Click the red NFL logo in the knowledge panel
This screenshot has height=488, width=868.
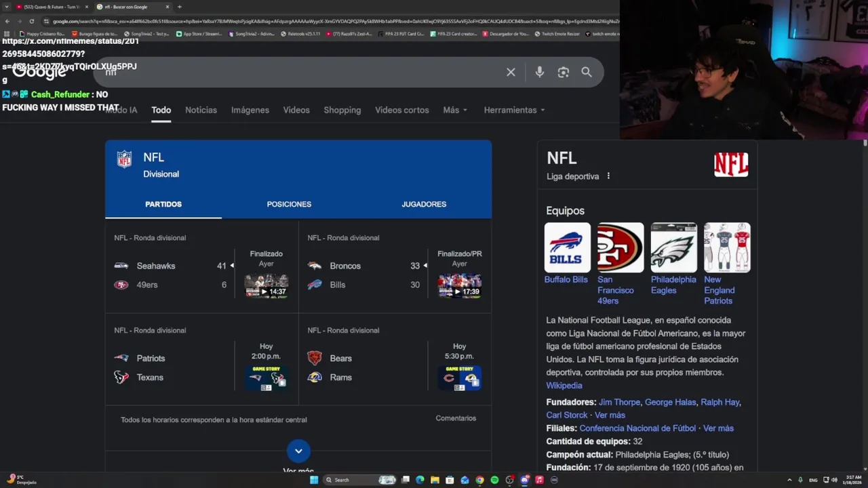tap(731, 165)
